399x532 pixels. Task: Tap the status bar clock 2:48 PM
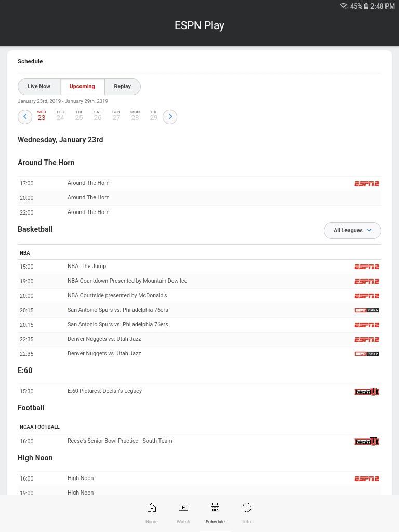(382, 6)
